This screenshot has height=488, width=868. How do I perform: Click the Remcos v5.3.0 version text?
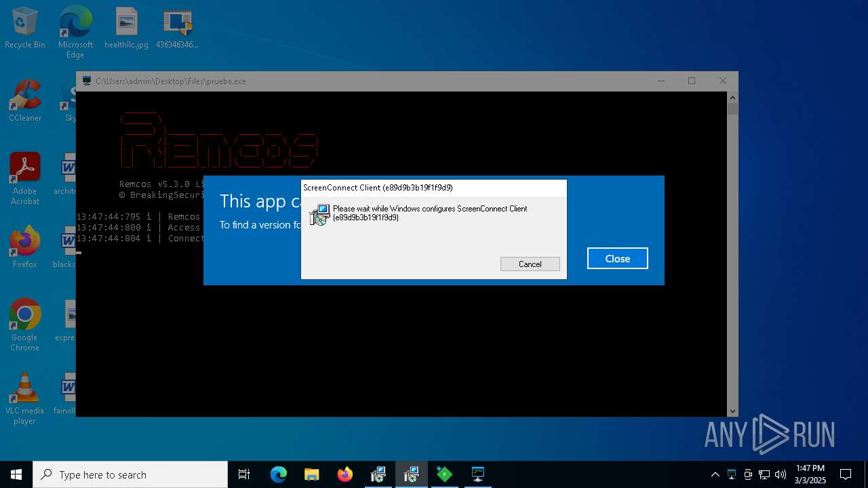(x=161, y=184)
